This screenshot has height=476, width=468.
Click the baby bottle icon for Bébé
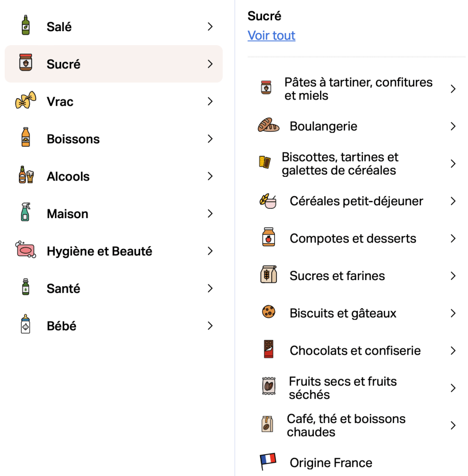tap(26, 324)
